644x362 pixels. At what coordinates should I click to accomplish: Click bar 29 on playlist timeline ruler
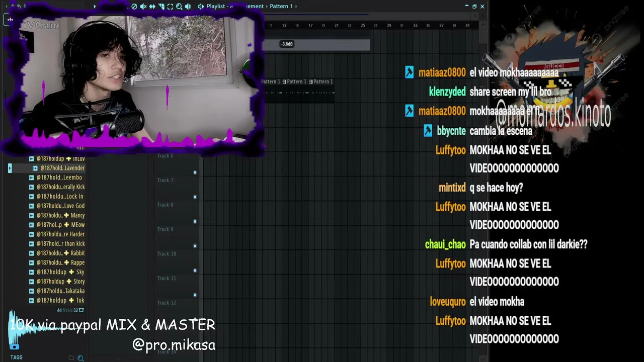point(389,26)
